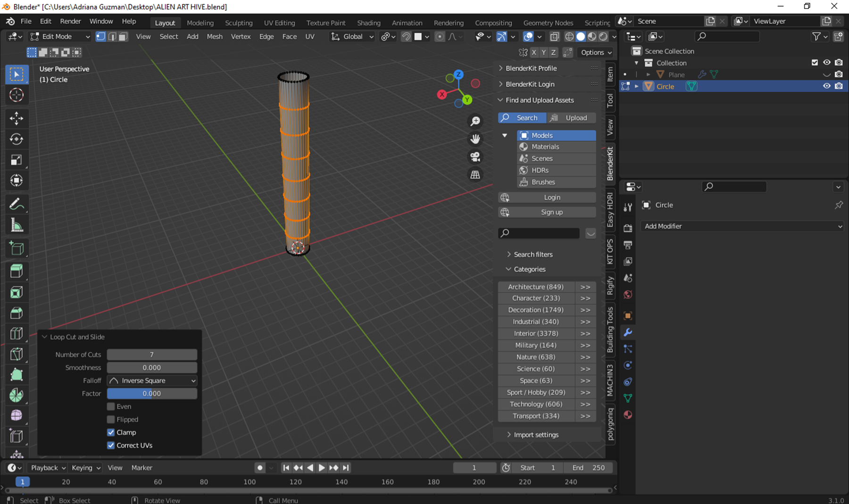
Task: Toggle X-ray view button
Action: [555, 36]
